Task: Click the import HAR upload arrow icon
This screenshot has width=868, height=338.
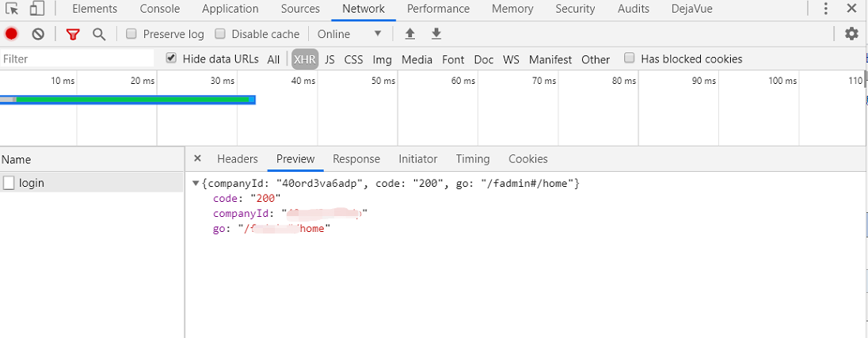Action: (409, 34)
